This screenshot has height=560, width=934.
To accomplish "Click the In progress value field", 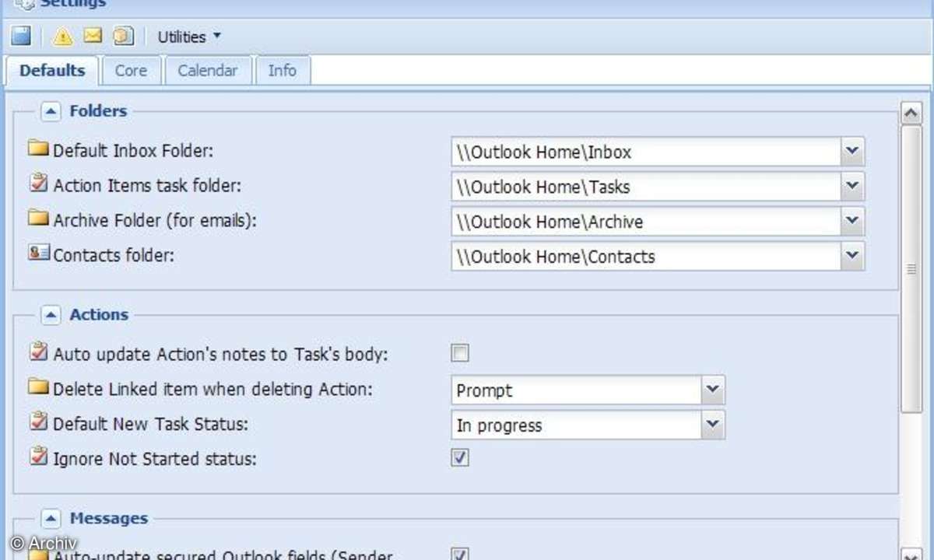I will [x=577, y=425].
